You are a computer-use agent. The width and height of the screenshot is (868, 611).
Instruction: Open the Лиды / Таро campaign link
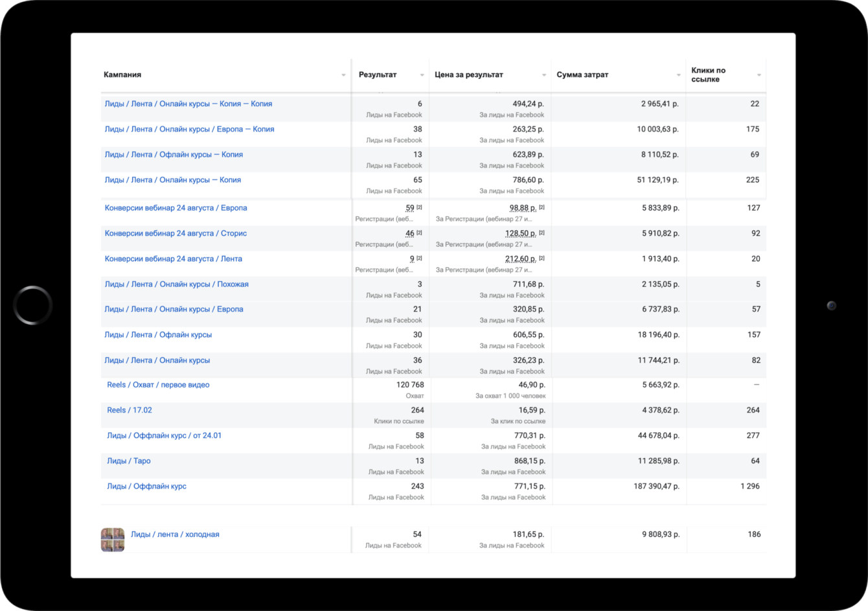coord(129,461)
